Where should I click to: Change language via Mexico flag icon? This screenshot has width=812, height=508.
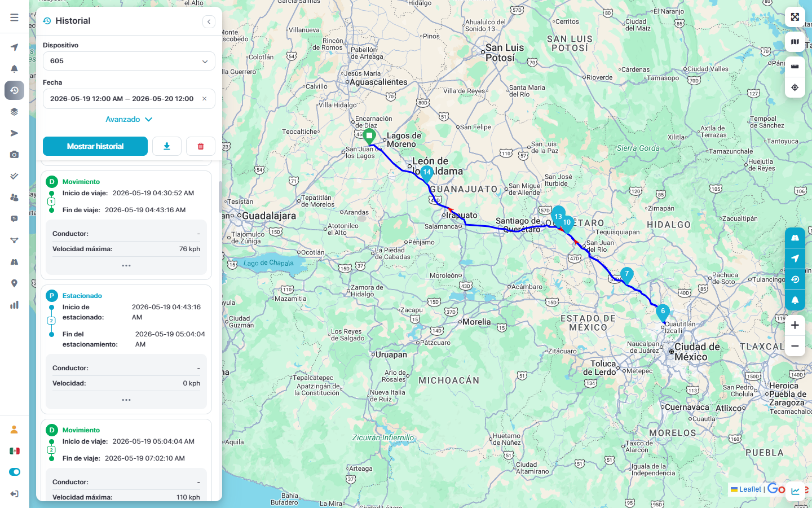(x=14, y=451)
